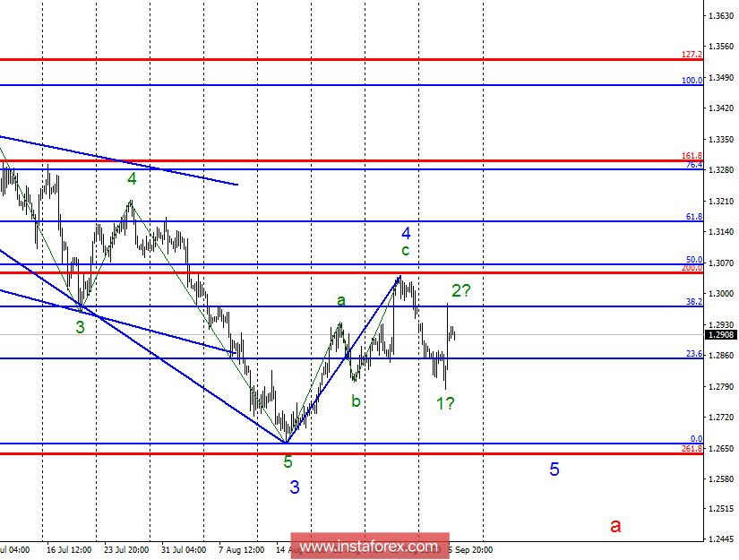This screenshot has height=560, width=739.
Task: Click the 1.3070 price axis value
Action: pos(721,263)
